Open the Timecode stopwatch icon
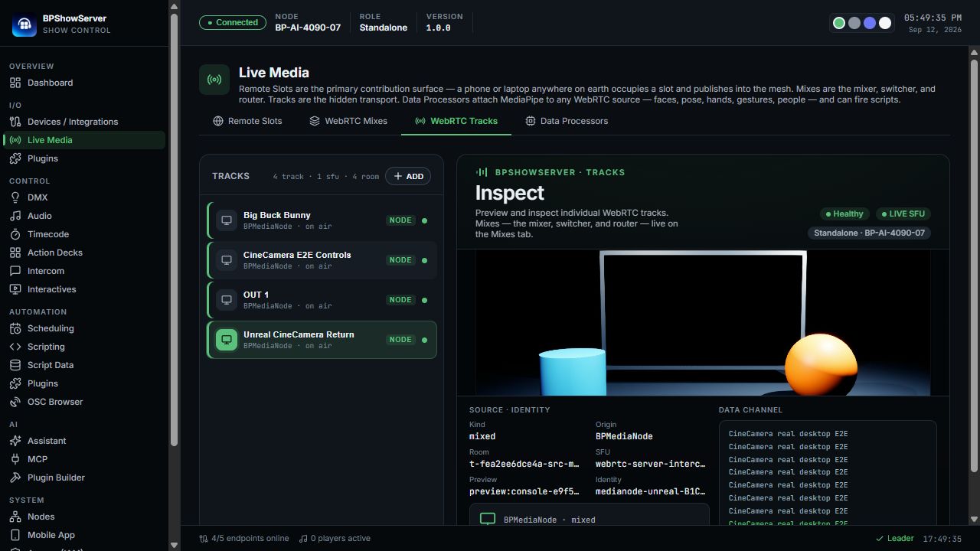Viewport: 980px width, 551px height. point(15,234)
